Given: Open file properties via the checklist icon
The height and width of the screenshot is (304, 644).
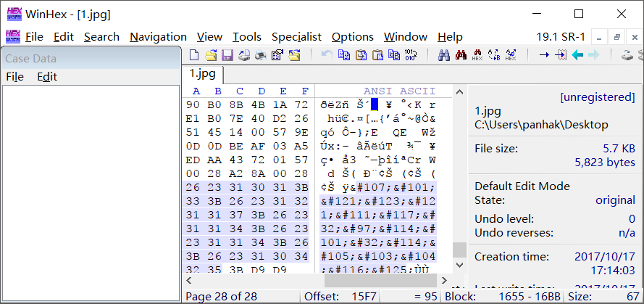Looking at the screenshot, I should [277, 55].
